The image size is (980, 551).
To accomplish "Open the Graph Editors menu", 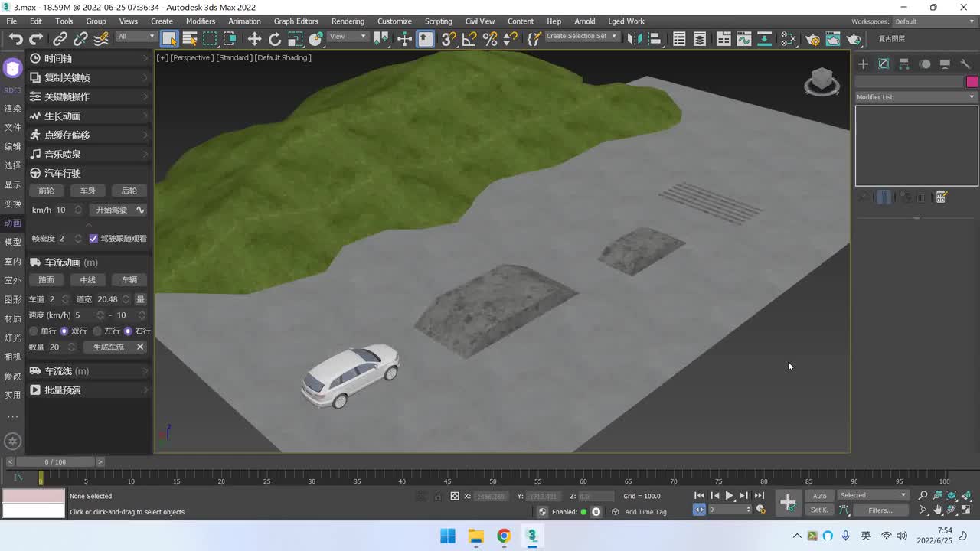I will pos(296,21).
